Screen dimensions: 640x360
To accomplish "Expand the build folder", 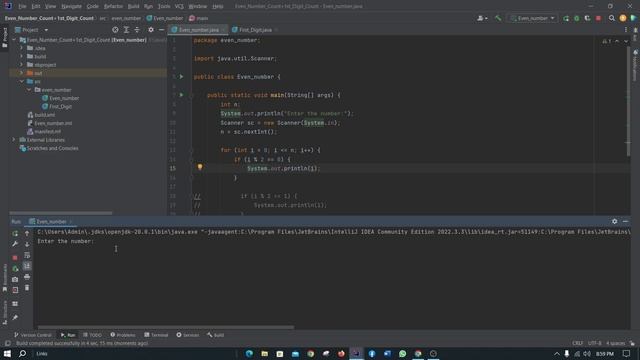I will coord(21,56).
